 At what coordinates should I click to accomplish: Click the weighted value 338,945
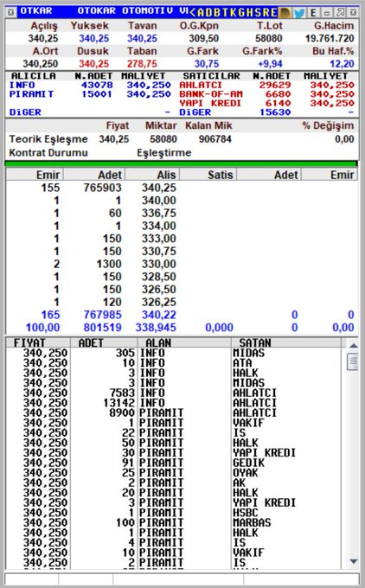[x=156, y=328]
